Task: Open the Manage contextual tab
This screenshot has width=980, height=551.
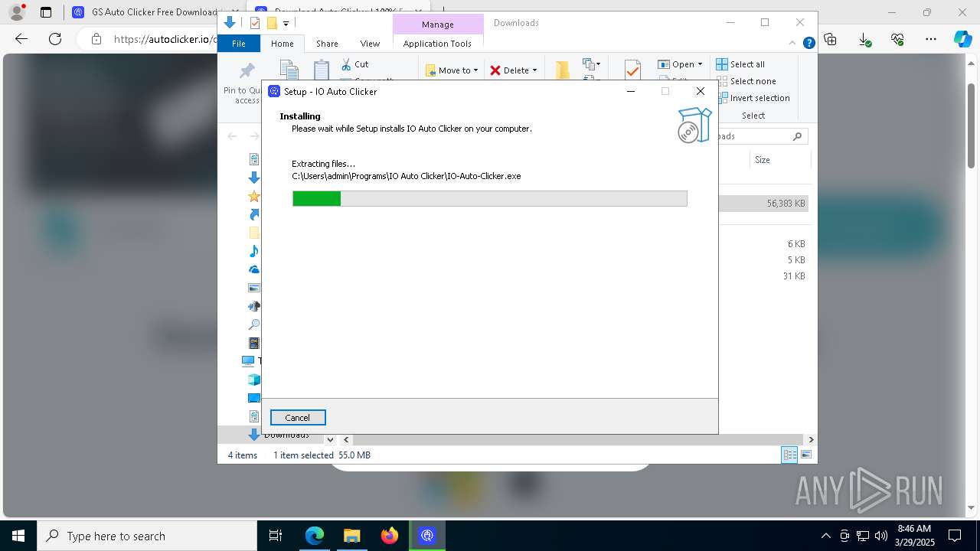Action: [x=438, y=24]
